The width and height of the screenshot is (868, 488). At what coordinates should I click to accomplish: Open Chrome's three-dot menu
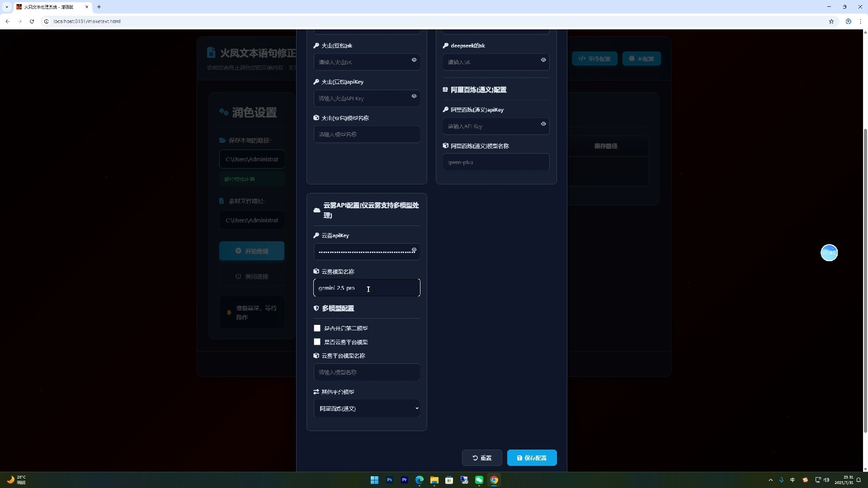coord(860,21)
